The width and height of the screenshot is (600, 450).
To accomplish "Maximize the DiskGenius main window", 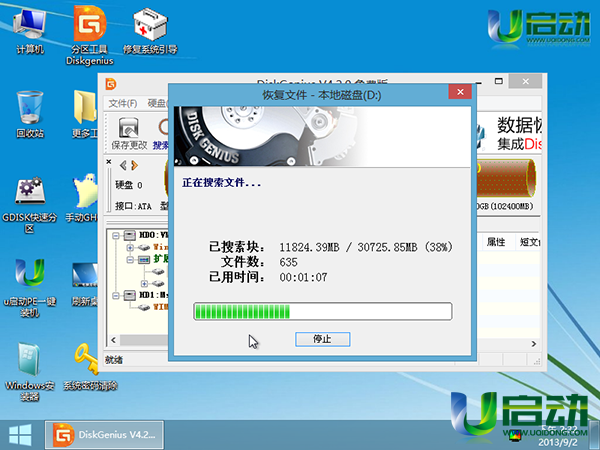I will pos(499,81).
